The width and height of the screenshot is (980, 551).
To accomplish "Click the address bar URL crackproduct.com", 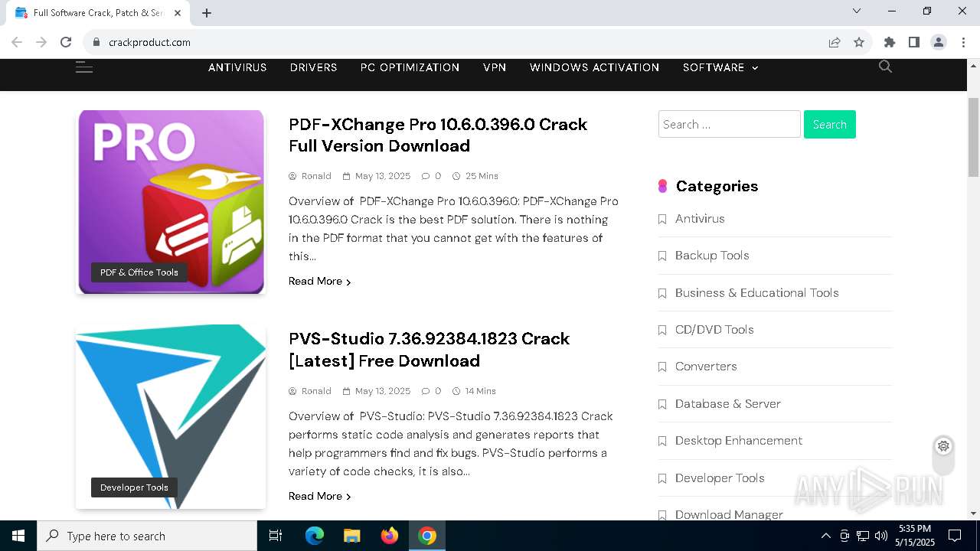I will point(149,42).
